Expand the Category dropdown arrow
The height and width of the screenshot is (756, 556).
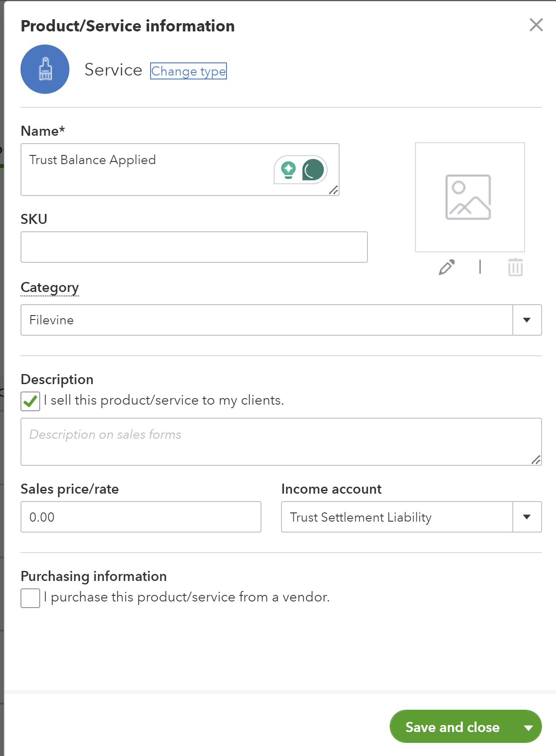(527, 320)
